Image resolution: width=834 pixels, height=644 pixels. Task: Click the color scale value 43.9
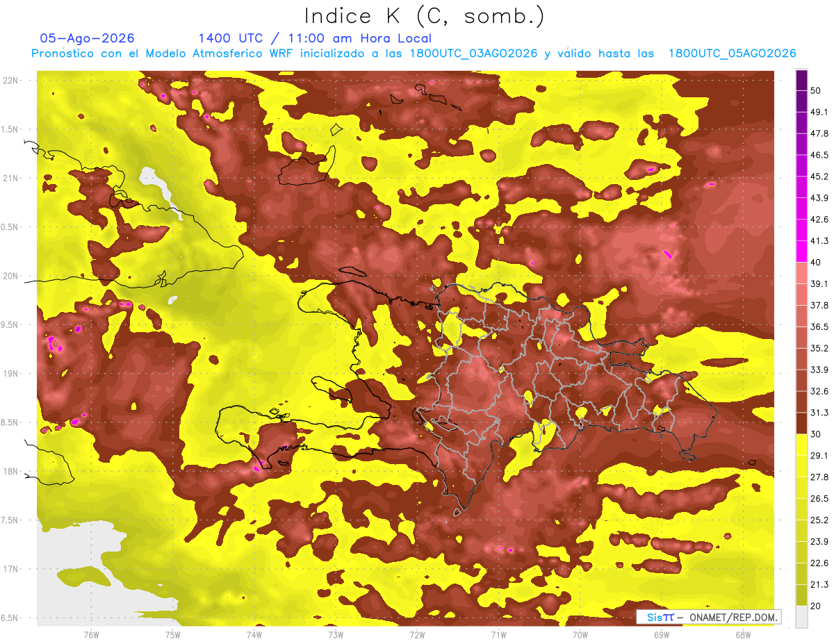pyautogui.click(x=819, y=199)
